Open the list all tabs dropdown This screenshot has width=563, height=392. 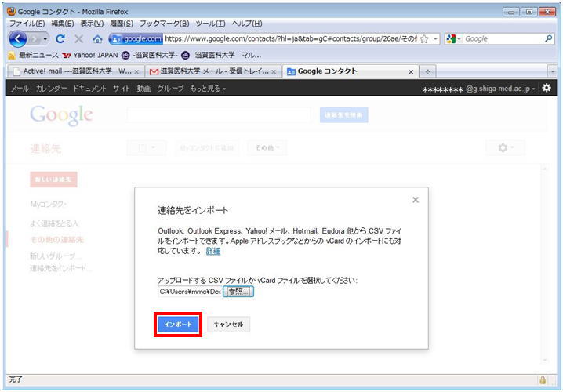coord(552,72)
